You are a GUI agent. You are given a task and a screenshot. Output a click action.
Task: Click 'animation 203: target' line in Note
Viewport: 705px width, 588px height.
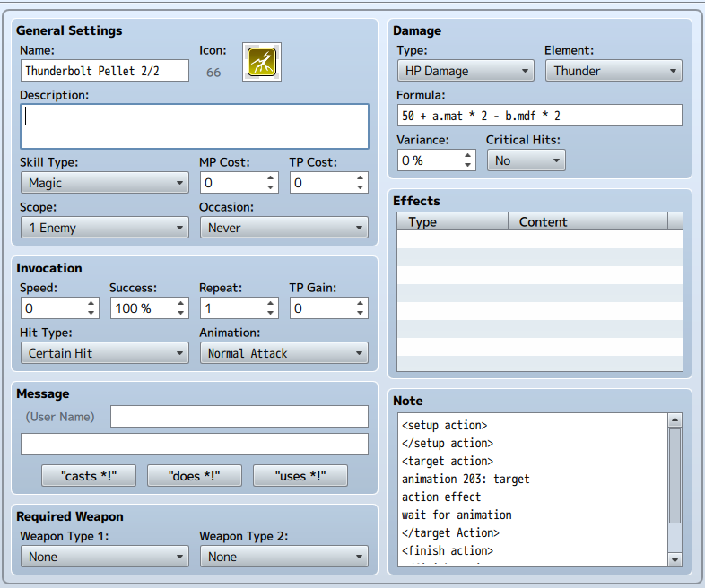pyautogui.click(x=466, y=480)
